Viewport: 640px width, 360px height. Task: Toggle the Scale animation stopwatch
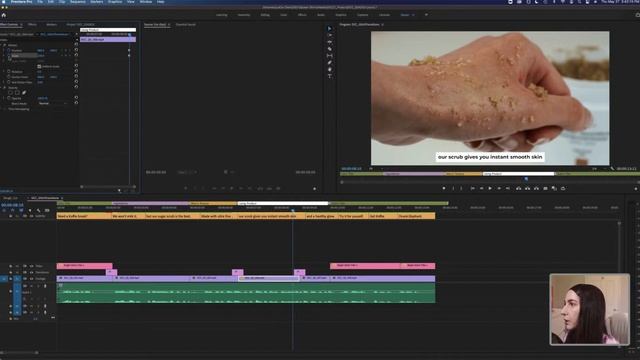click(x=9, y=56)
